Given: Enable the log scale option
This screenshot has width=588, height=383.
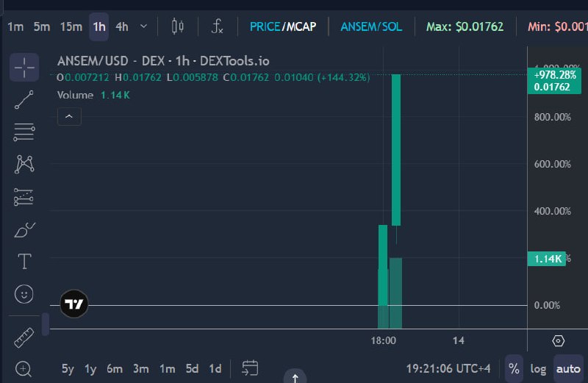Looking at the screenshot, I should [538, 369].
